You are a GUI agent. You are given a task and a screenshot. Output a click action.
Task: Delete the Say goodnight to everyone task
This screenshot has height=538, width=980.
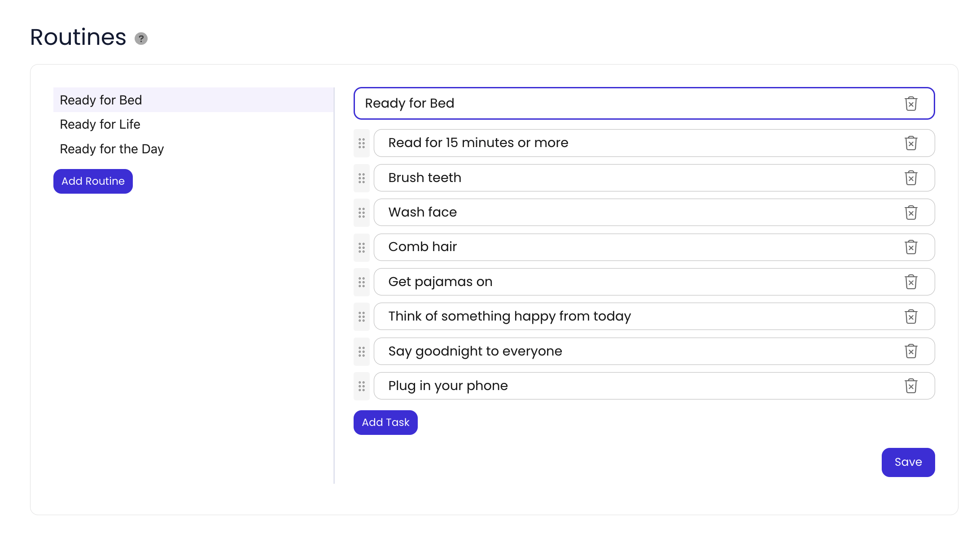click(910, 351)
